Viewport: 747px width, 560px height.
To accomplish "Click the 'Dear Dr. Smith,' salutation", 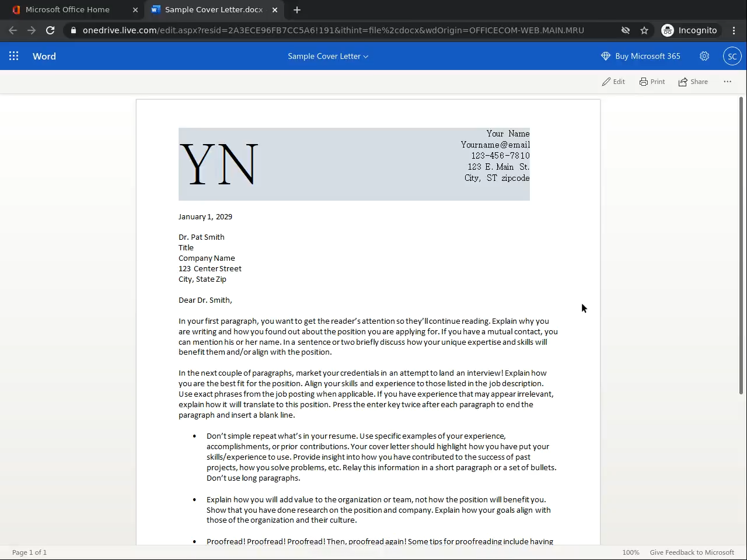I will point(205,300).
